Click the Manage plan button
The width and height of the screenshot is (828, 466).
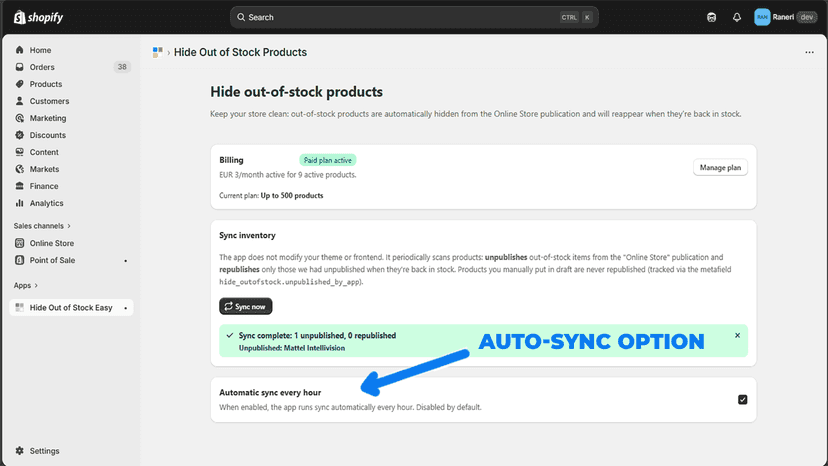pyautogui.click(x=720, y=167)
